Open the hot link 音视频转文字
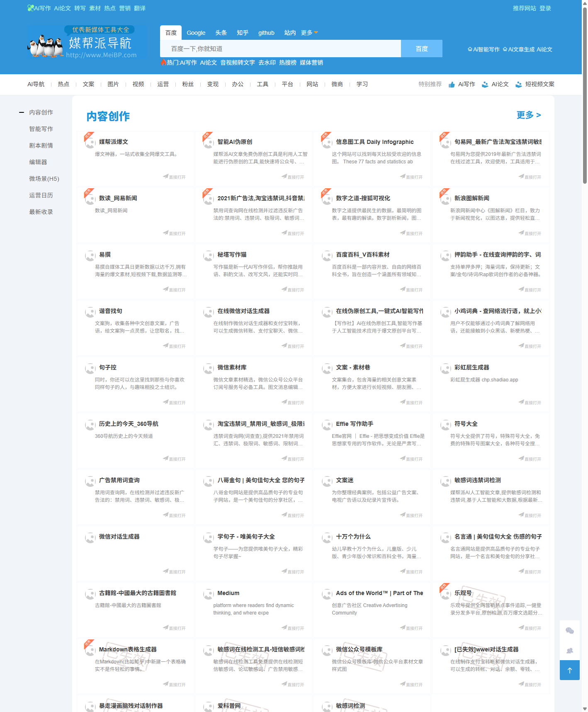 pos(238,63)
